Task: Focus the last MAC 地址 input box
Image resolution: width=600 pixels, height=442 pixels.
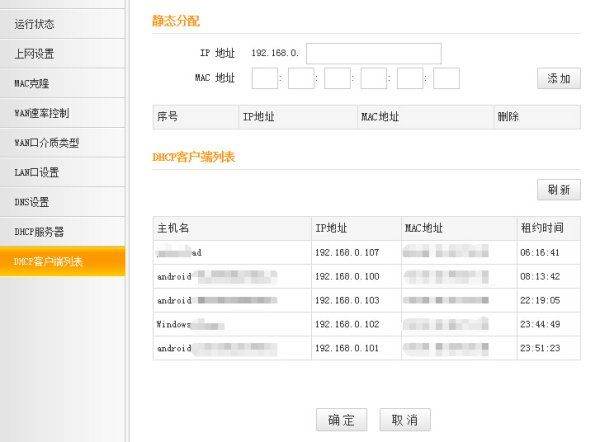Action: pos(446,78)
